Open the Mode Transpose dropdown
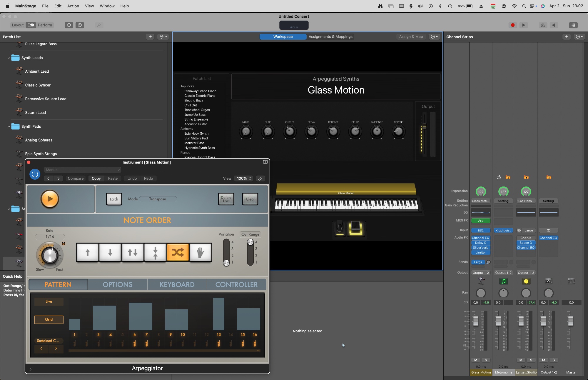Image resolution: width=588 pixels, height=380 pixels. pyautogui.click(x=158, y=199)
